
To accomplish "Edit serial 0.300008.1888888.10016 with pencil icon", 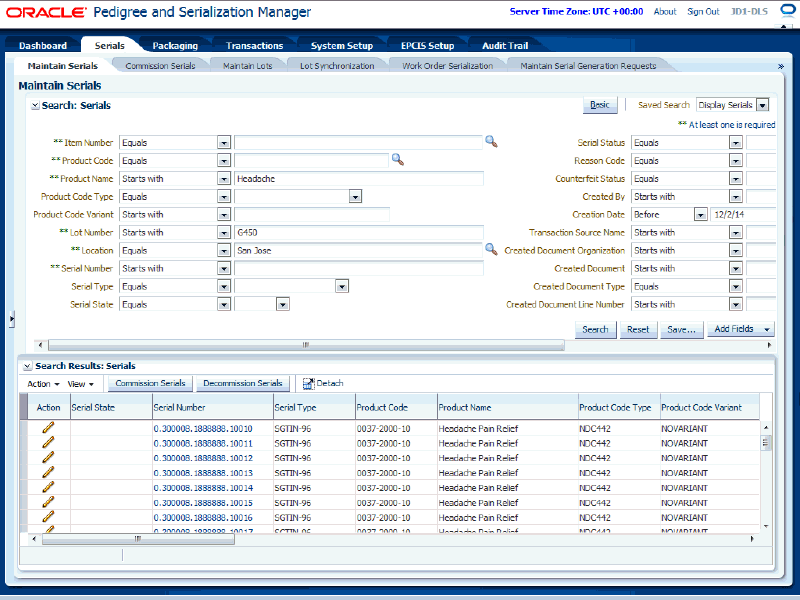I will [48, 517].
